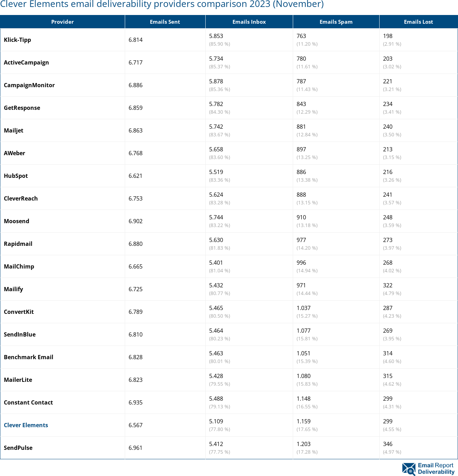
Task: Click the Emails Sent column header
Action: [x=165, y=22]
